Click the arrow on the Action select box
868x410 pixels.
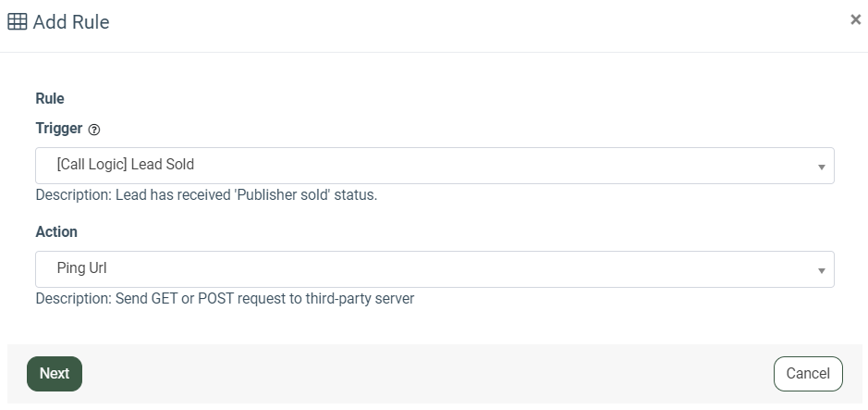[821, 270]
